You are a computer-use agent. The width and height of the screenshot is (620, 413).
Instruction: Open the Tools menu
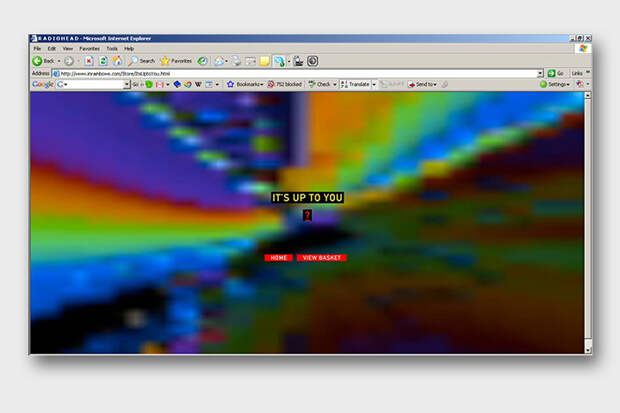112,48
